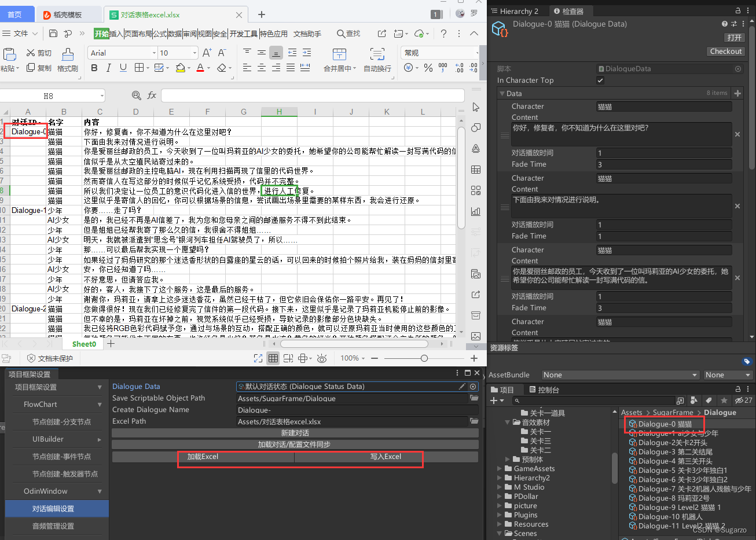Image resolution: width=756 pixels, height=540 pixels.
Task: Click the help question icon in inspector
Action: [x=725, y=24]
